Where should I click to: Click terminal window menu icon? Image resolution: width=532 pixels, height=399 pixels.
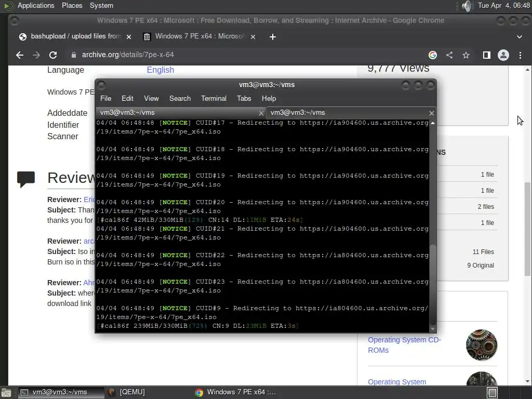(x=102, y=85)
